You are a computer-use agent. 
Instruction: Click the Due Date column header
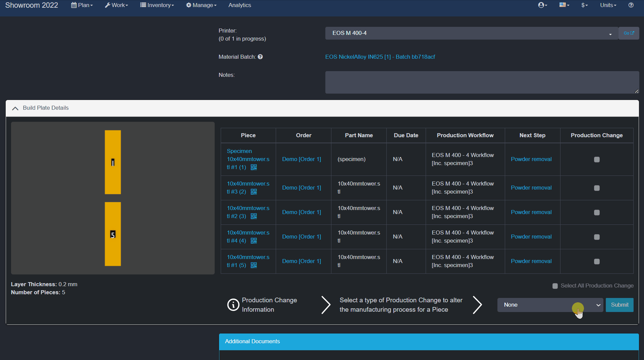pos(406,135)
